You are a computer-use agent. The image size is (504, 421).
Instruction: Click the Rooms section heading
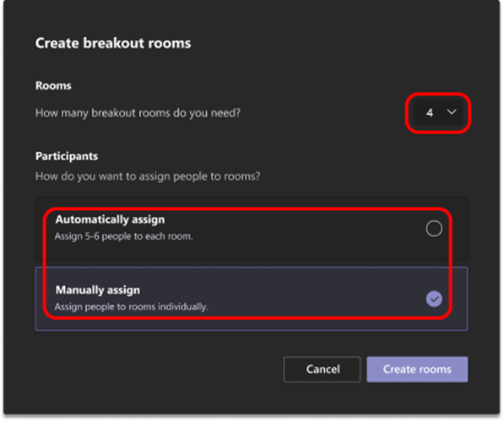(x=53, y=86)
